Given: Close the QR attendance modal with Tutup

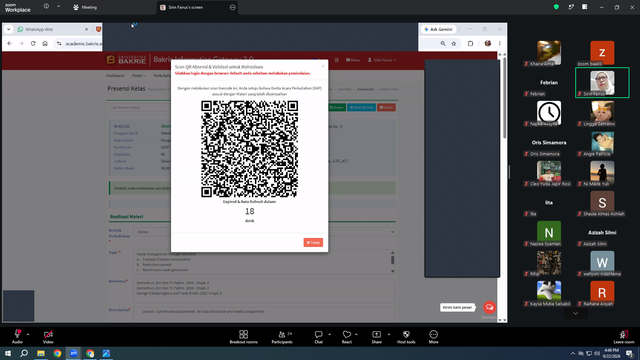Looking at the screenshot, I should [313, 242].
